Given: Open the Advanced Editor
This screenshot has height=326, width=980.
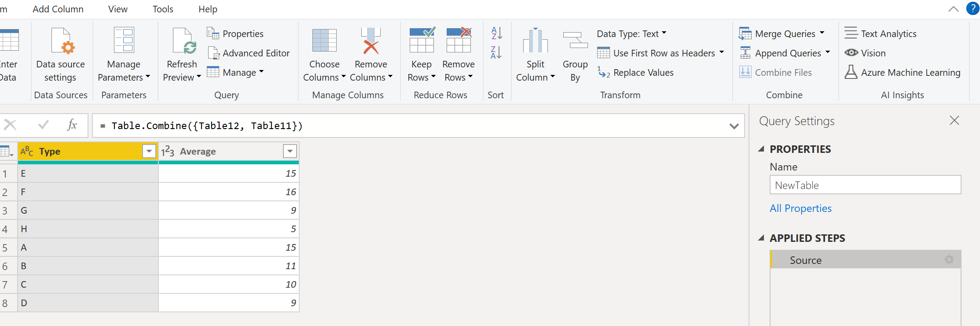Looking at the screenshot, I should coord(249,53).
